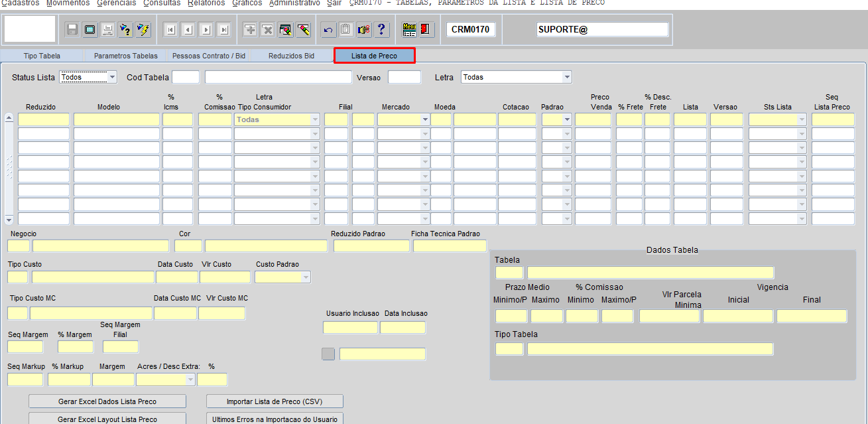The image size is (868, 424).
Task: Click the Sair menu
Action: (334, 3)
